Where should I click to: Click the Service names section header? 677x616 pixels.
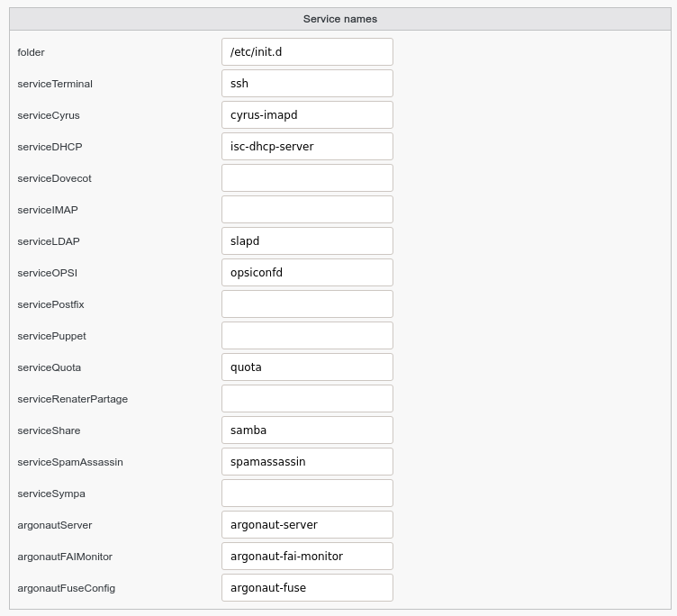(x=339, y=19)
